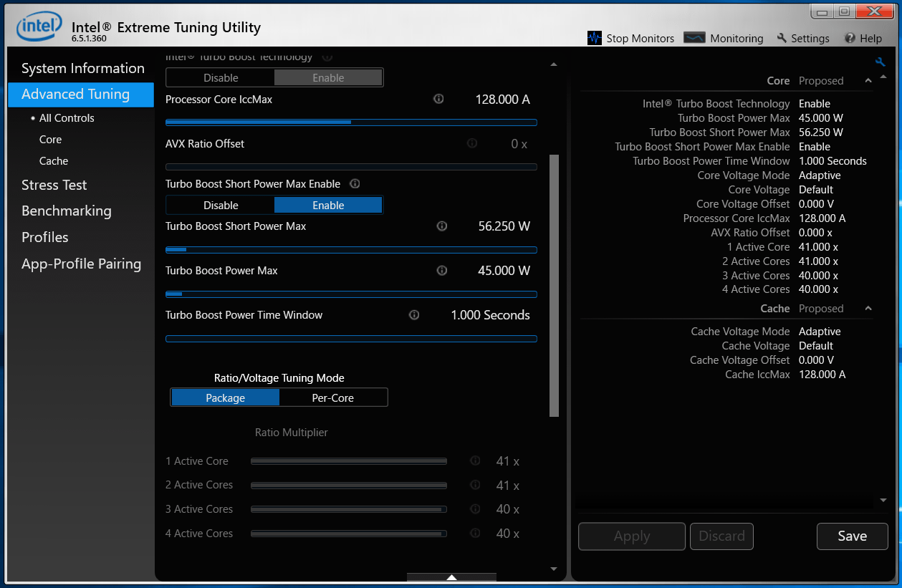Select Package tuning mode

pos(225,397)
